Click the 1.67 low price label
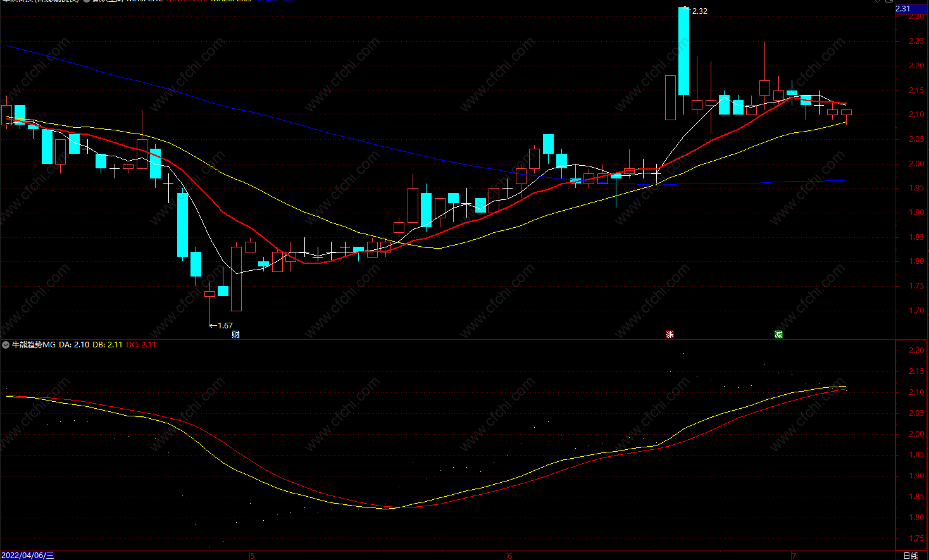Image resolution: width=929 pixels, height=560 pixels. point(225,326)
